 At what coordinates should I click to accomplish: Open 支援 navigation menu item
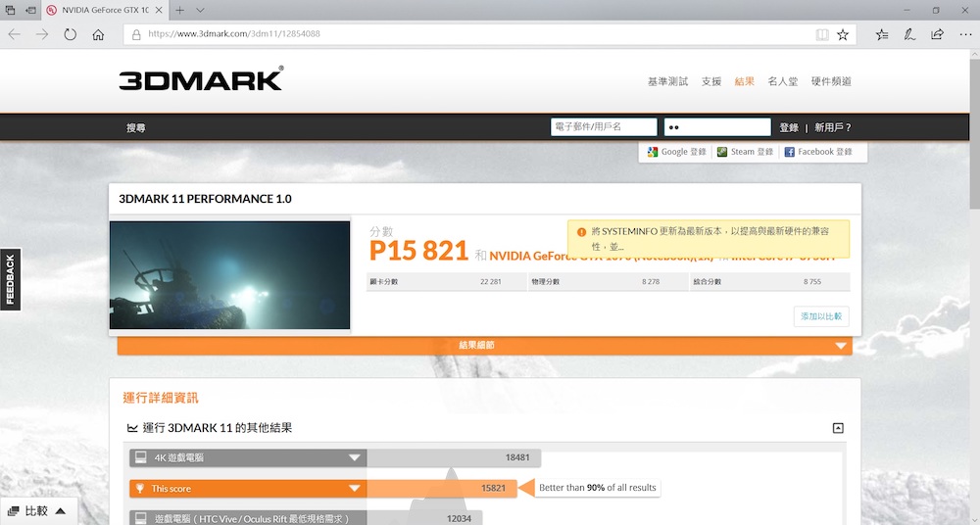point(711,81)
